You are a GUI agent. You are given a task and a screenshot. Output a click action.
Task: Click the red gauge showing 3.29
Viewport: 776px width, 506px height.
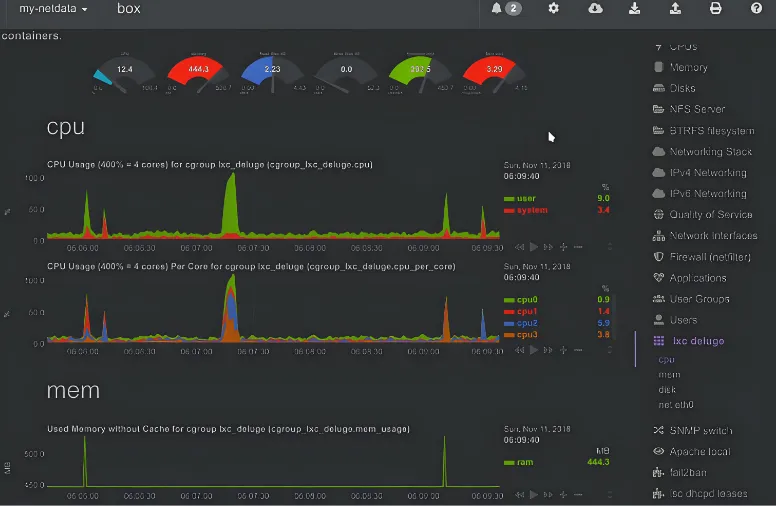point(494,73)
